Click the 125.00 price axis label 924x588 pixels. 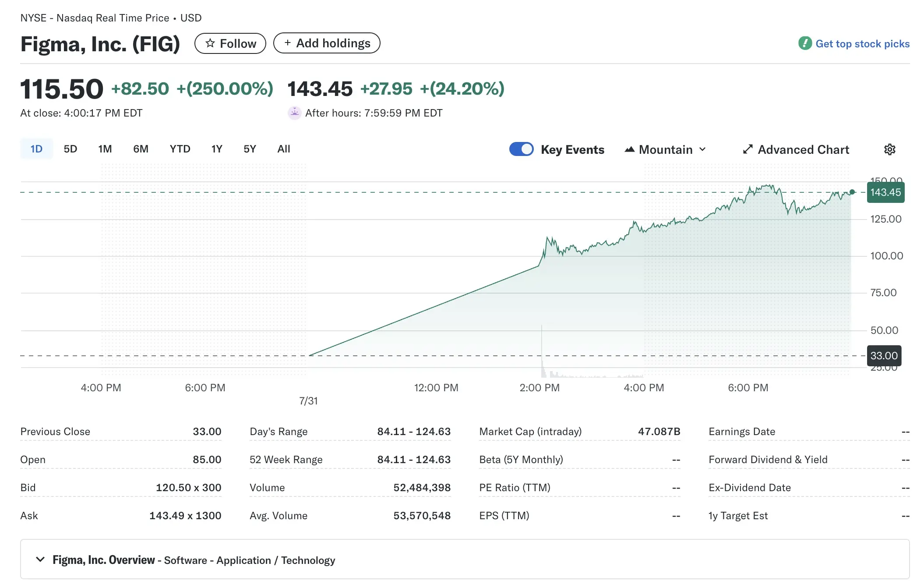point(886,219)
